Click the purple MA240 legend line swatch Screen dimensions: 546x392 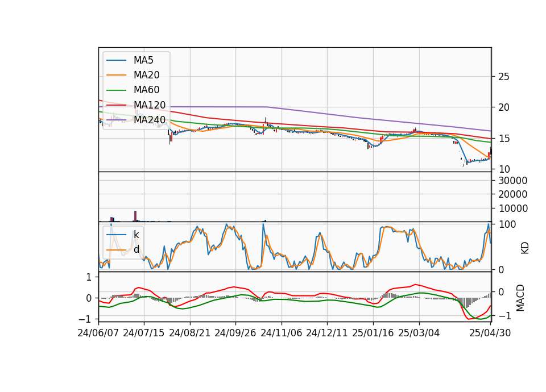(116, 120)
